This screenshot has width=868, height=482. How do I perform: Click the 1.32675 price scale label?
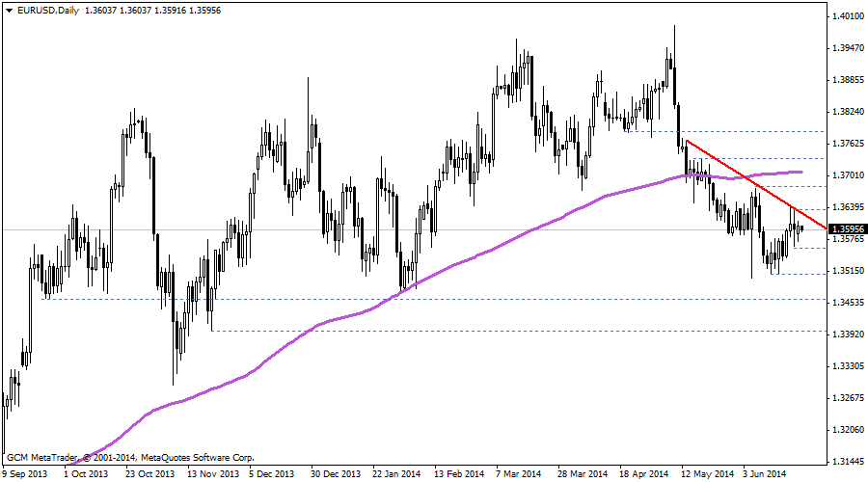tap(848, 398)
